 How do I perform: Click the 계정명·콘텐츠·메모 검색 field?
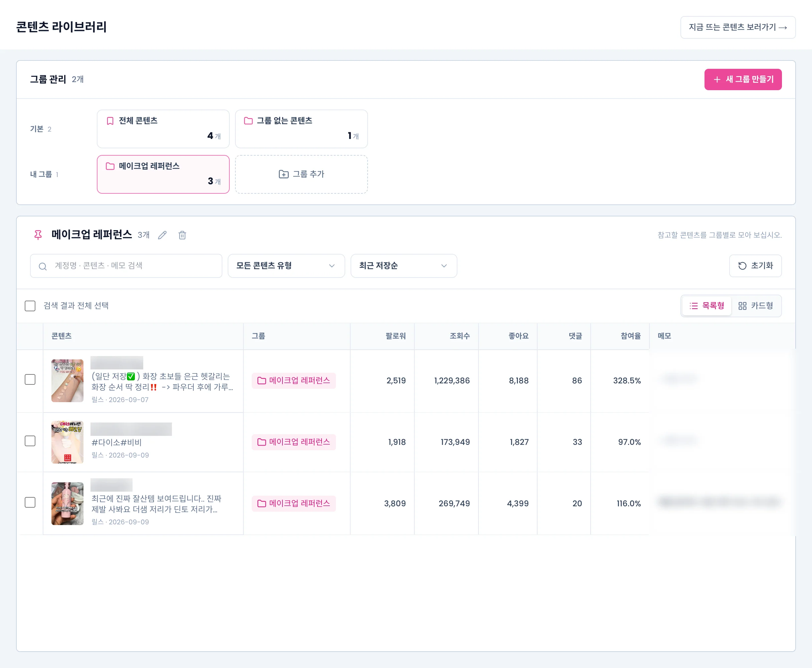(x=126, y=266)
